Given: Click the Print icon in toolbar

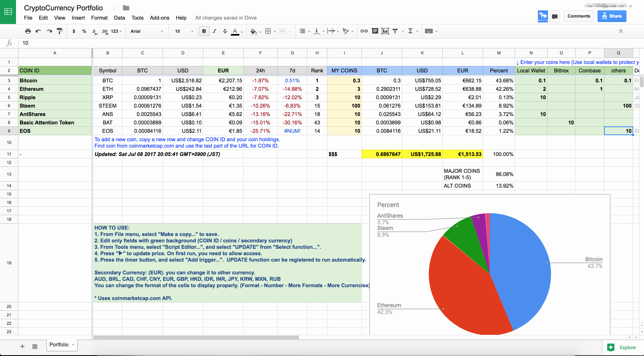Looking at the screenshot, I should (x=28, y=31).
